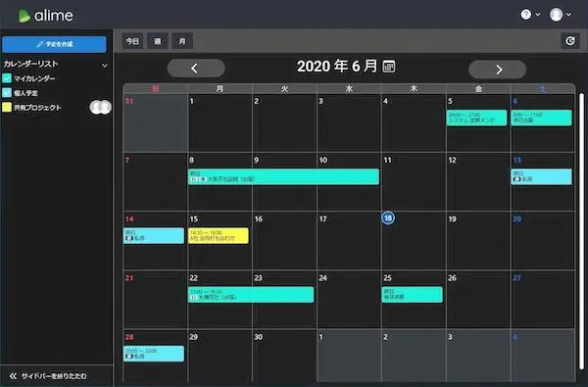The height and width of the screenshot is (387, 588).
Task: Click the blue create schedule button
Action: tap(54, 44)
